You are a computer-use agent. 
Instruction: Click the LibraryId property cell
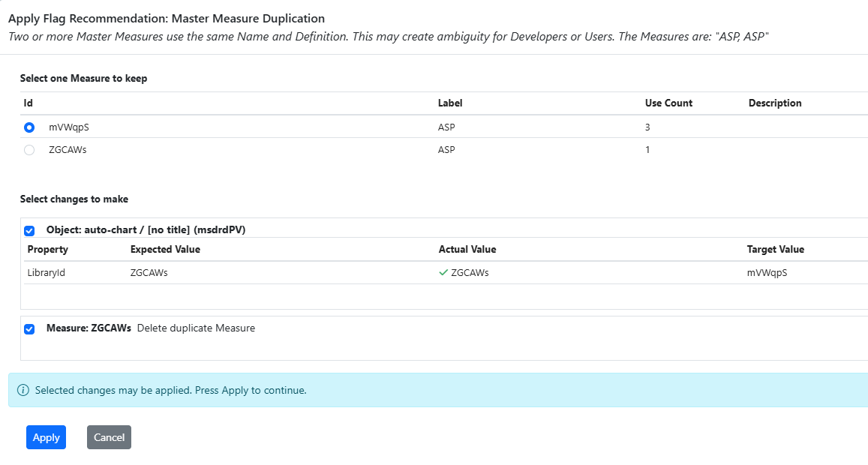click(47, 273)
